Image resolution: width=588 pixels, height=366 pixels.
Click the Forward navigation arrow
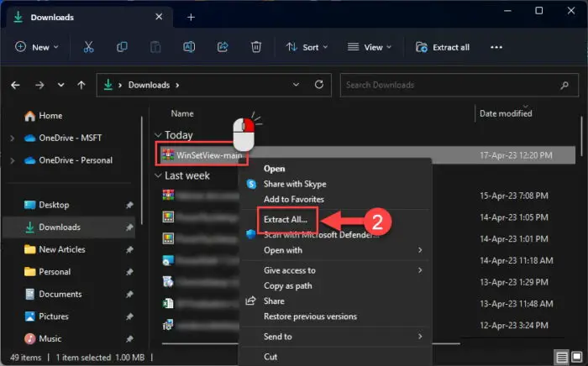[x=39, y=85]
